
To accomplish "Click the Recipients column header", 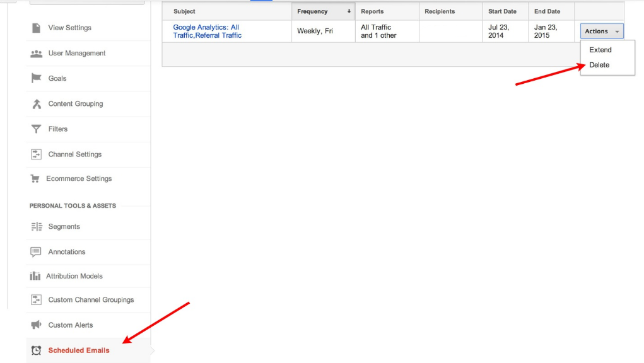I will [440, 11].
